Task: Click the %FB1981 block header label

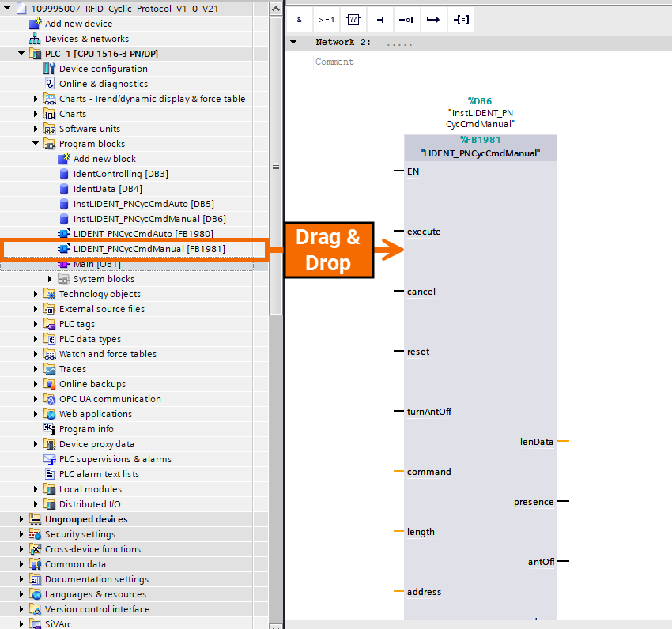Action: 480,140
